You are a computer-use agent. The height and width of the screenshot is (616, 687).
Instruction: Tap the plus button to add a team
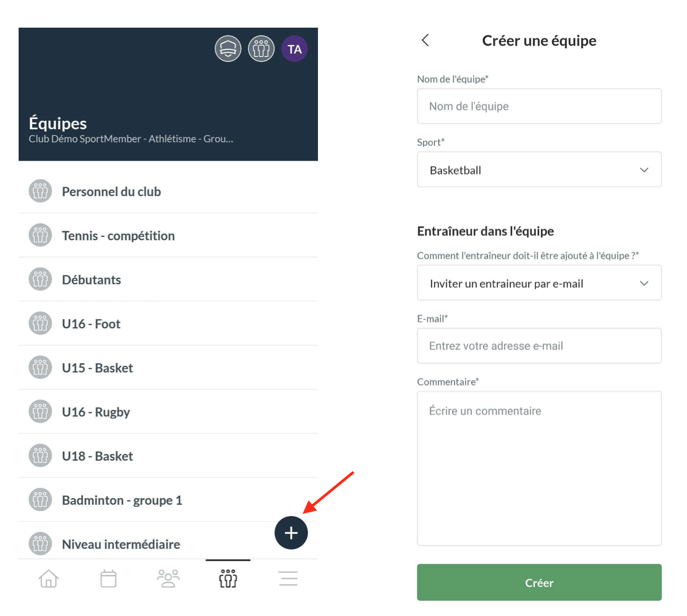(291, 532)
